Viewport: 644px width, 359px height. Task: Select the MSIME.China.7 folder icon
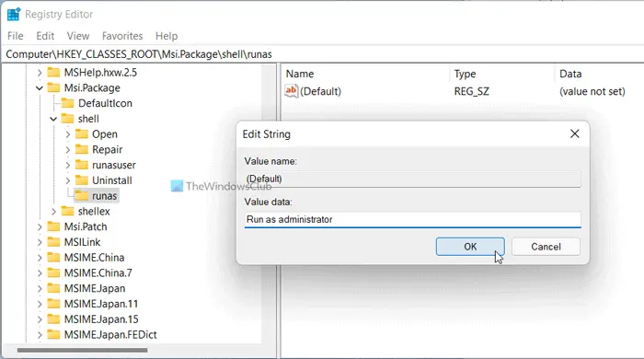coord(53,272)
